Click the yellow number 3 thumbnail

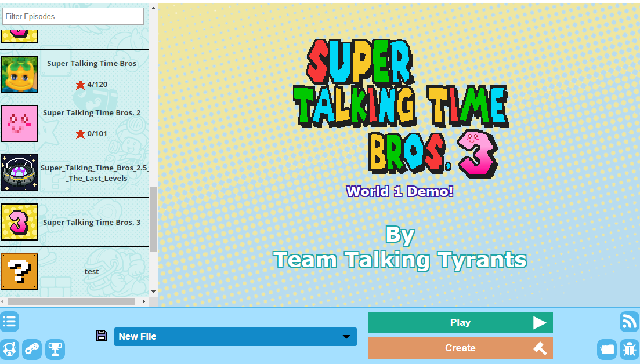[x=19, y=222]
